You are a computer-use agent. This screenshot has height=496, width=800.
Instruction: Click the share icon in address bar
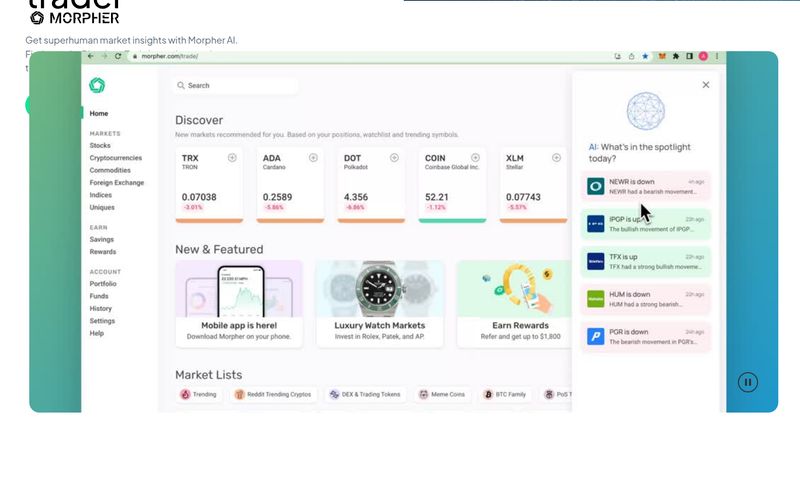point(632,56)
